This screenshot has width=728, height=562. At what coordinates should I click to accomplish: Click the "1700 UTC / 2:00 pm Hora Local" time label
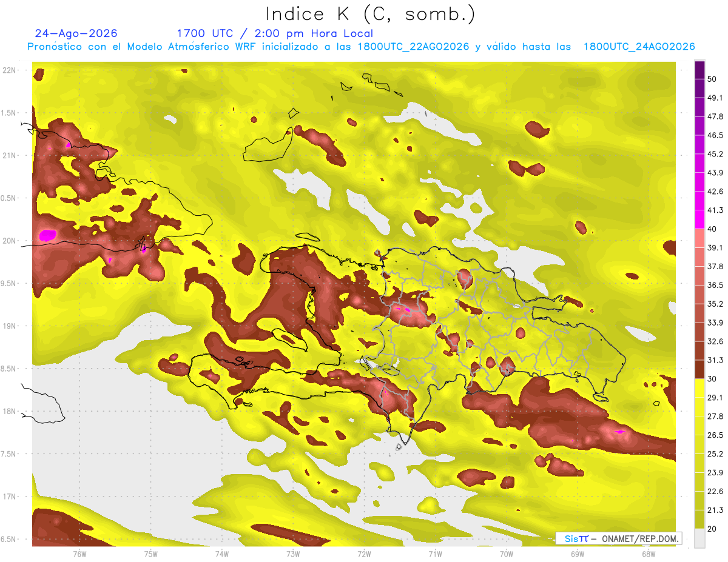pos(275,33)
